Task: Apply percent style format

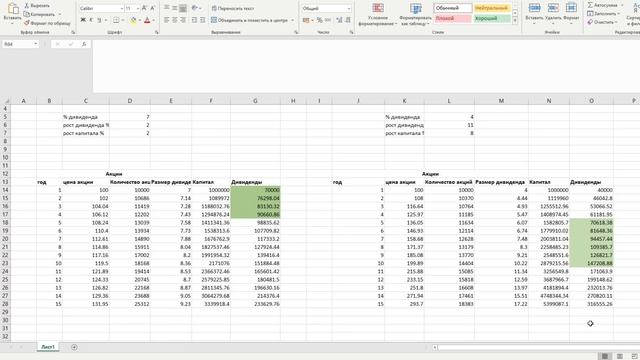Action: [x=320, y=20]
